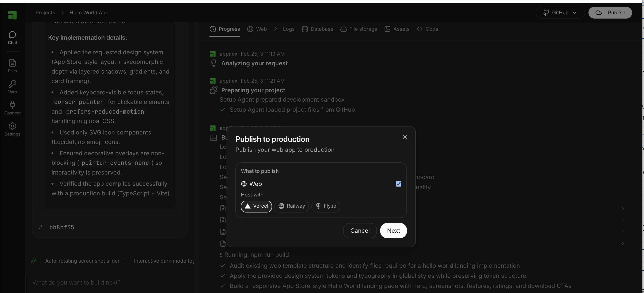644x293 pixels.
Task: Expand the second file row chevron
Action: [623, 220]
